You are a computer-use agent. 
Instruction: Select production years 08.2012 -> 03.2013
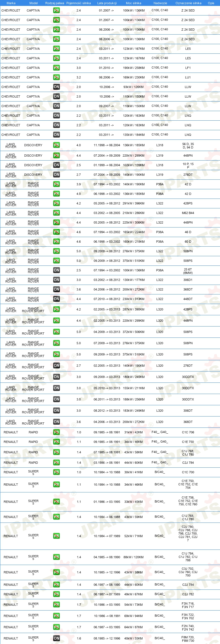(107, 411)
